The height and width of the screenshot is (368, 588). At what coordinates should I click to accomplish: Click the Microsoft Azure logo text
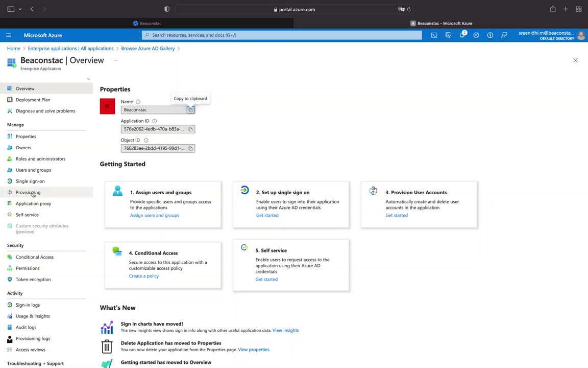point(43,35)
